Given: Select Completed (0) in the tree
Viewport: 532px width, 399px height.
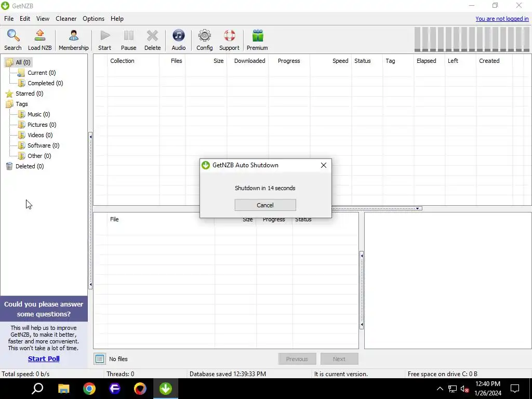Looking at the screenshot, I should 45,83.
